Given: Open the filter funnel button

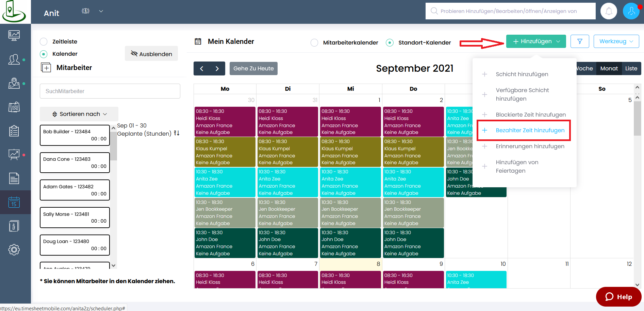Looking at the screenshot, I should click(580, 41).
